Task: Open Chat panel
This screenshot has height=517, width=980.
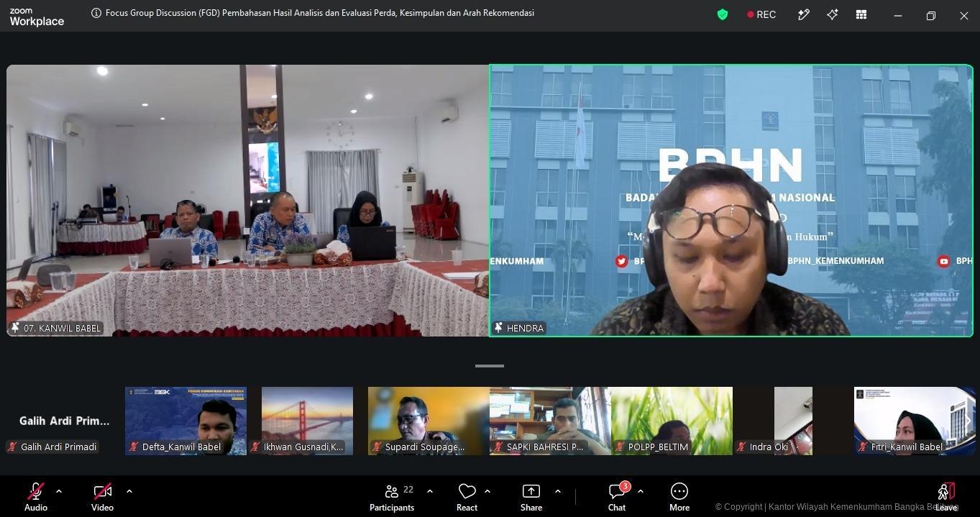Action: (617, 497)
